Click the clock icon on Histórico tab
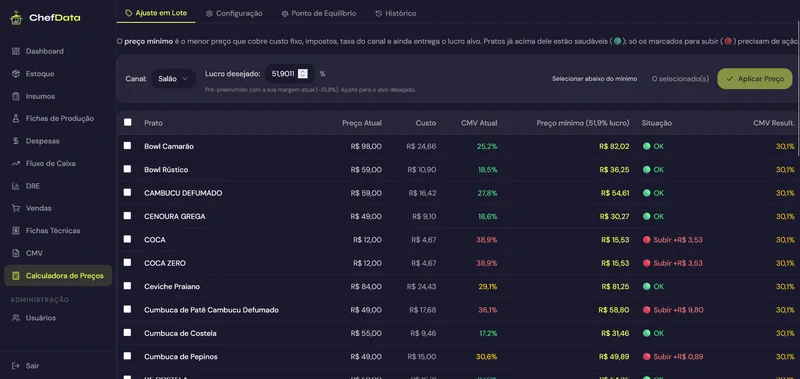Image resolution: width=800 pixels, height=379 pixels. pos(379,13)
